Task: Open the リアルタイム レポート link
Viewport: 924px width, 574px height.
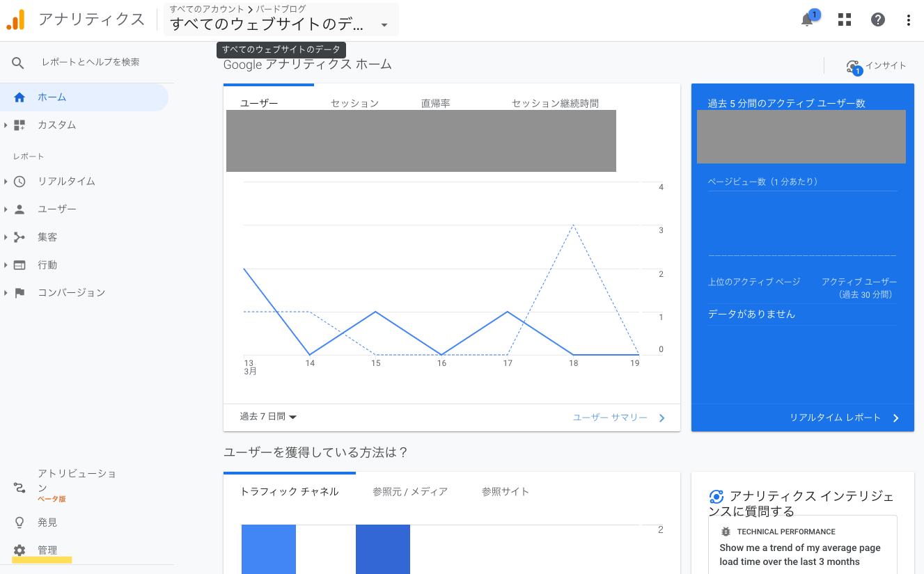Action: (x=835, y=418)
